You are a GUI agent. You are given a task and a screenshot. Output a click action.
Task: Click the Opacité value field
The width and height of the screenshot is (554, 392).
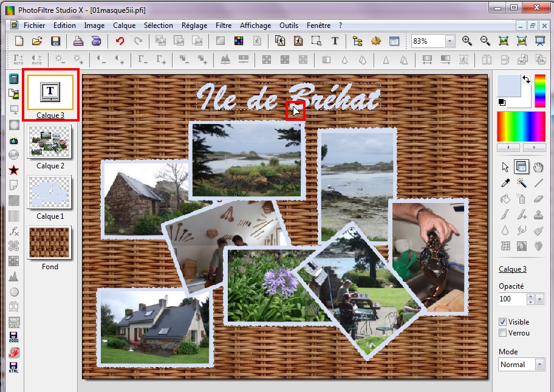tap(512, 299)
